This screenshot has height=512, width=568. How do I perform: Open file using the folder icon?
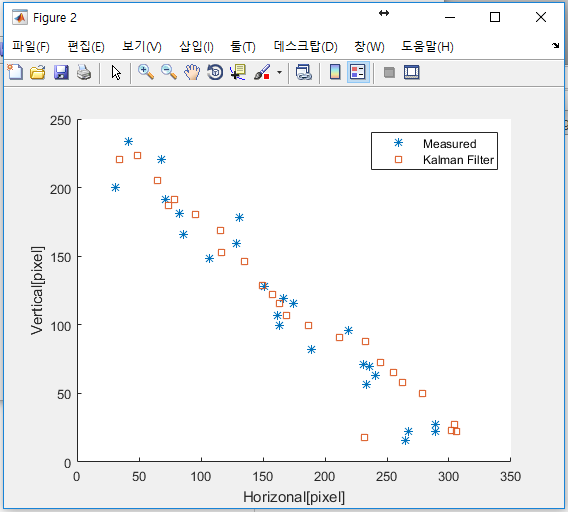point(38,72)
